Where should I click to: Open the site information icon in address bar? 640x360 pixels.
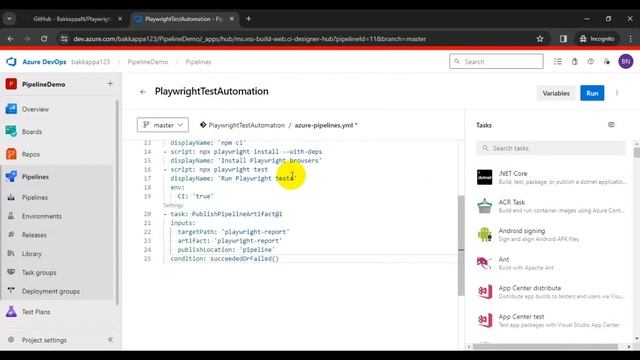[x=64, y=39]
